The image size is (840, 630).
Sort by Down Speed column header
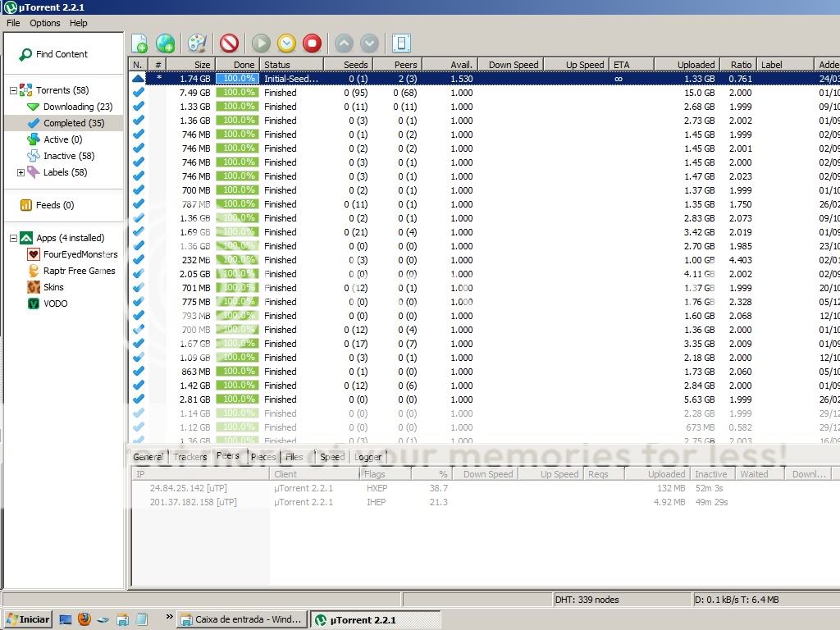[510, 65]
